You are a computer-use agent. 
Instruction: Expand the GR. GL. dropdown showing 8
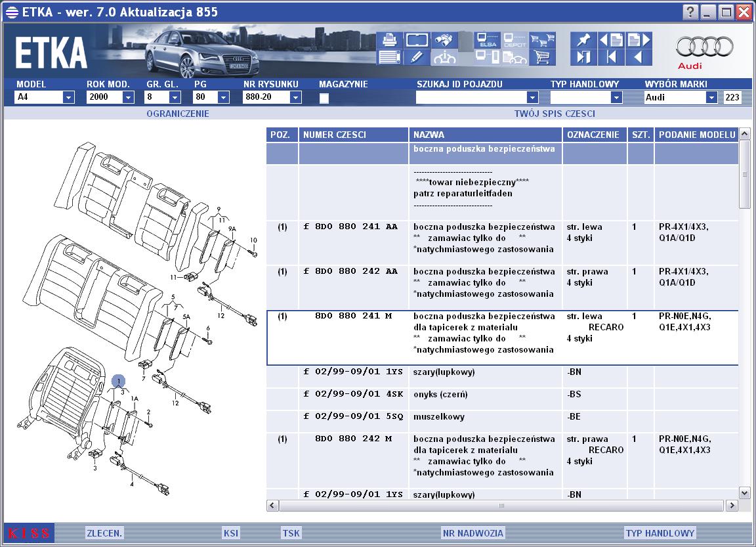pos(175,97)
